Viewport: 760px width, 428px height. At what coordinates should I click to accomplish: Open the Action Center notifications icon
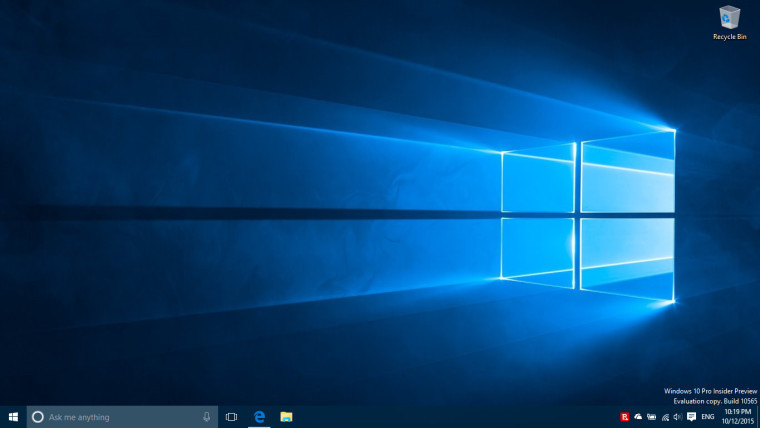tap(692, 417)
